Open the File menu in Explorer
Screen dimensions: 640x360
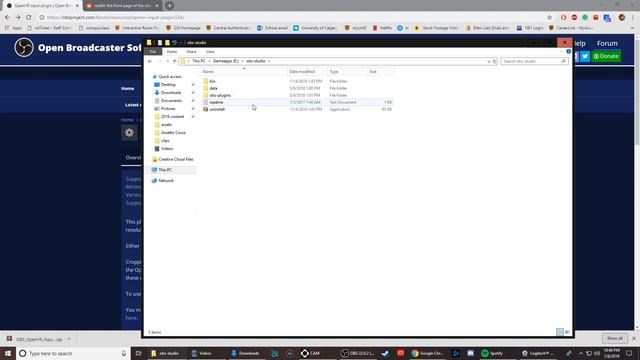point(153,52)
